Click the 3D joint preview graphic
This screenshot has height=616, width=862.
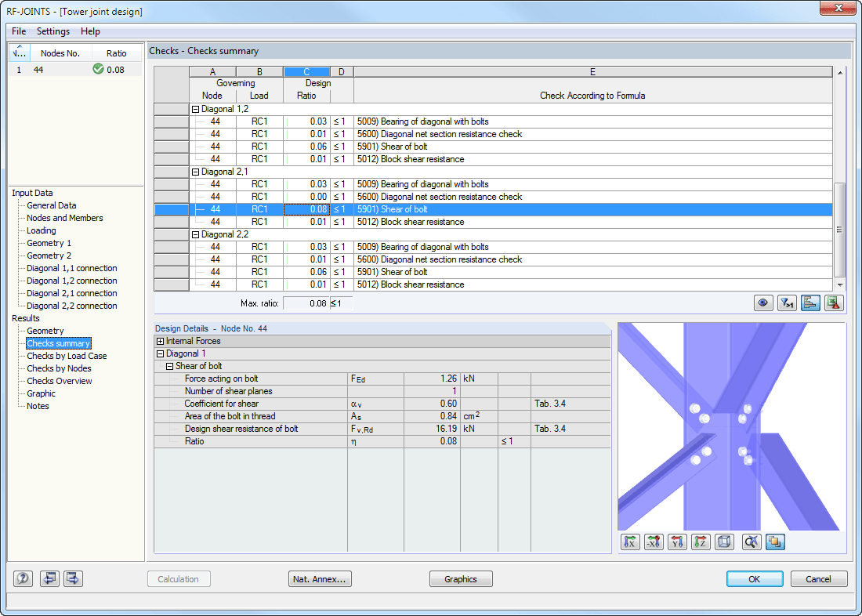732,426
